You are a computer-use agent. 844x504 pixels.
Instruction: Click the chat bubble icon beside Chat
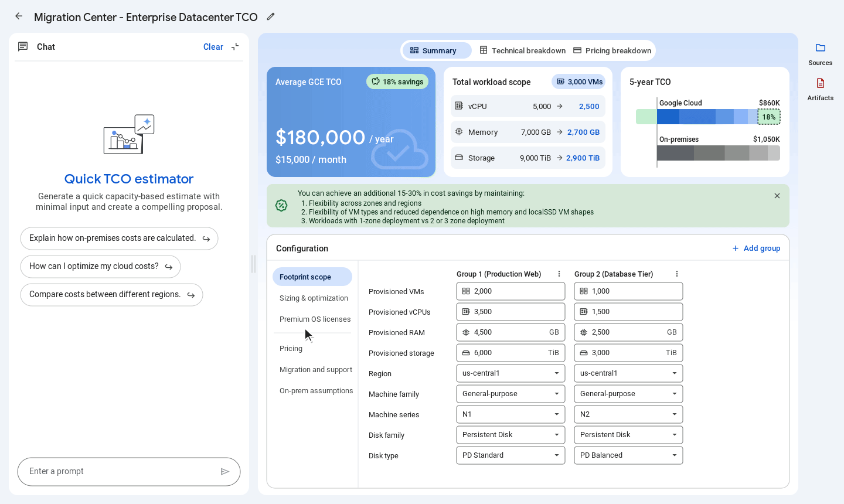[x=23, y=47]
